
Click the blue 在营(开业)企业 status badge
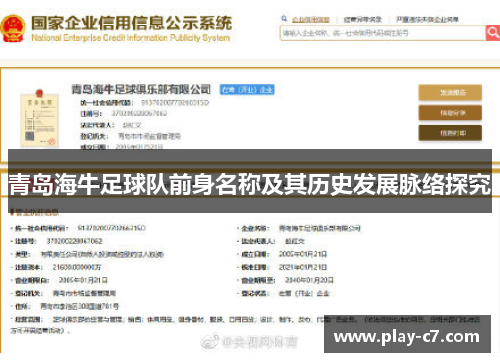coord(247,90)
